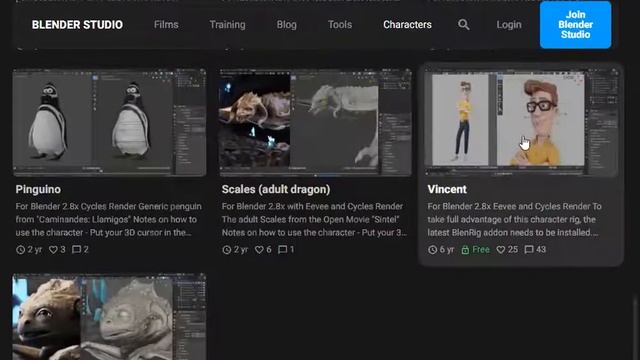This screenshot has width=640, height=360.
Task: Click the '2 yr' age on Pinguino
Action: 35,249
